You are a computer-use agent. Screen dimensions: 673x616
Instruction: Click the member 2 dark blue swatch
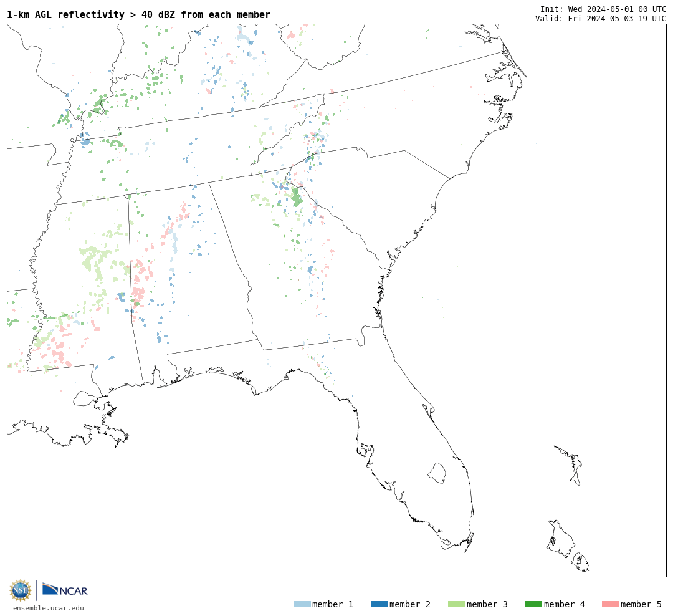tap(379, 604)
